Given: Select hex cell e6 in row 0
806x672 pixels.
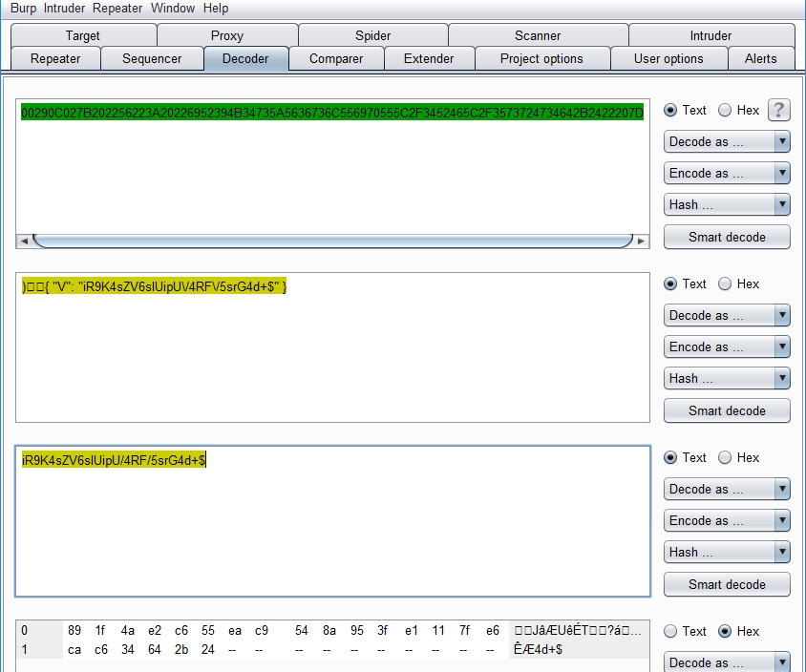Looking at the screenshot, I should (x=493, y=630).
